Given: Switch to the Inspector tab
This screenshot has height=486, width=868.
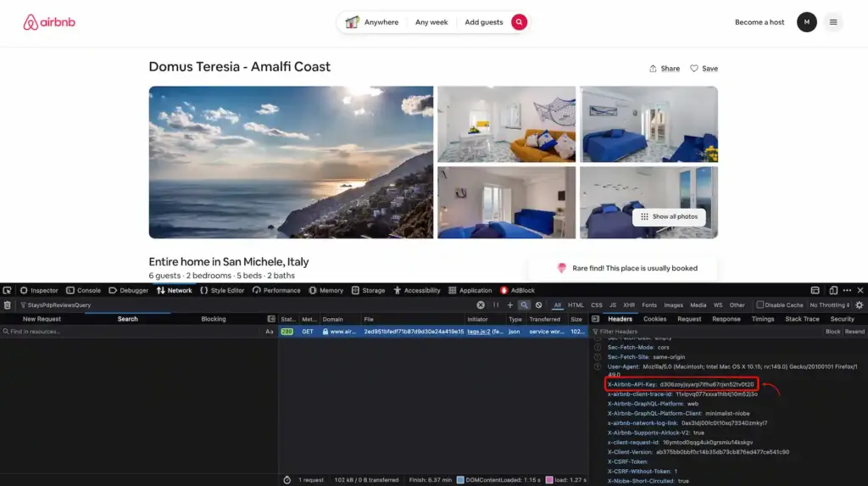Looking at the screenshot, I should coord(39,290).
